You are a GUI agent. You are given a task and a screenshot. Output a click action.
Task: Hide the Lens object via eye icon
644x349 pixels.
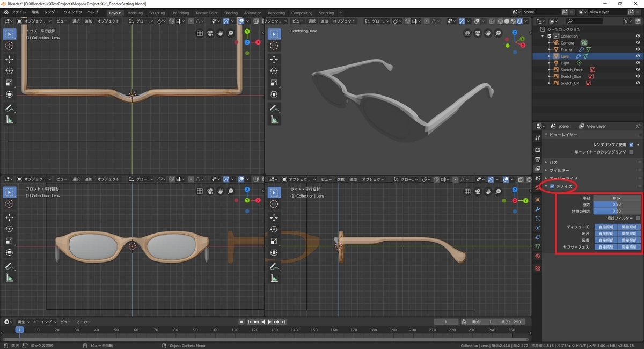click(638, 56)
